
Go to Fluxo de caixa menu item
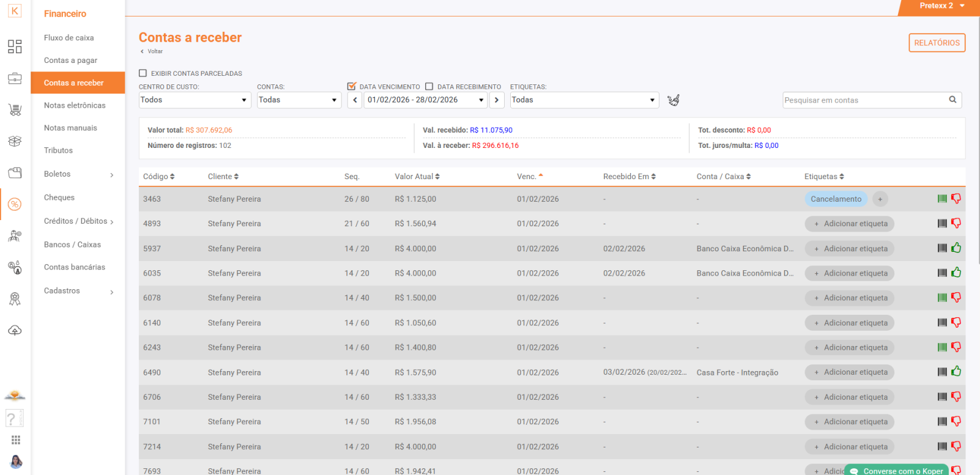coord(69,38)
